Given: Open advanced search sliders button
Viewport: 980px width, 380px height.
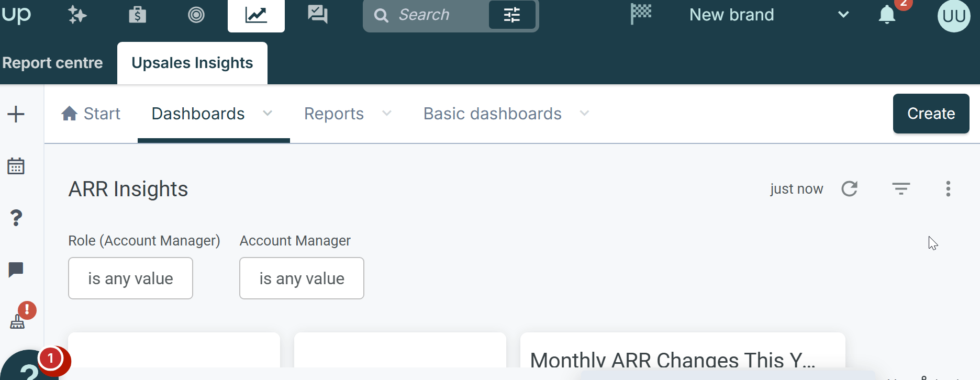Looking at the screenshot, I should click(x=512, y=15).
